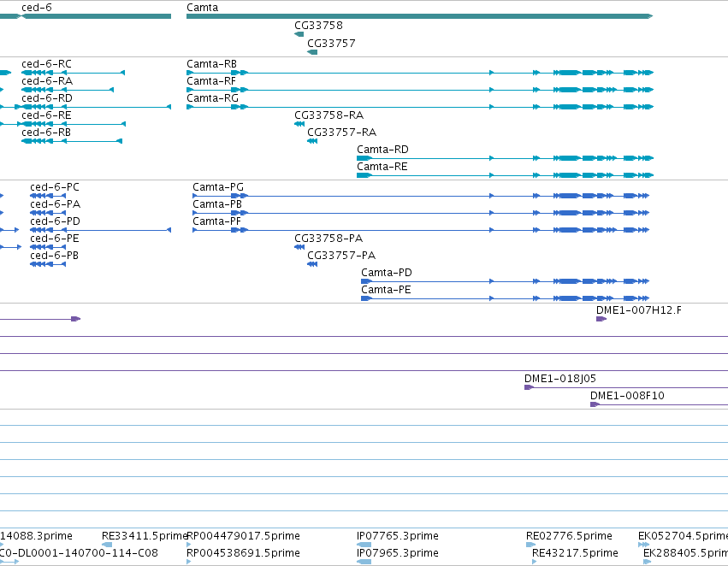Select protein ced-6-PE
The width and height of the screenshot is (728, 566).
pyautogui.click(x=55, y=239)
